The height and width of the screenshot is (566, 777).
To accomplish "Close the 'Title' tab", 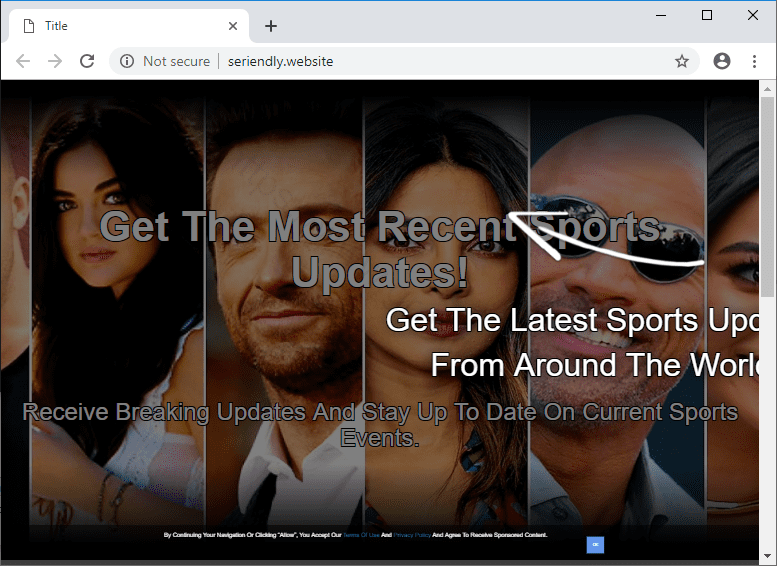I will pyautogui.click(x=234, y=26).
